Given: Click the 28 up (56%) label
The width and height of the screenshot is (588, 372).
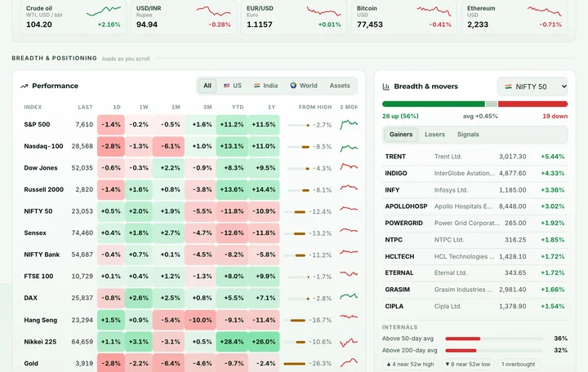Looking at the screenshot, I should click(400, 116).
